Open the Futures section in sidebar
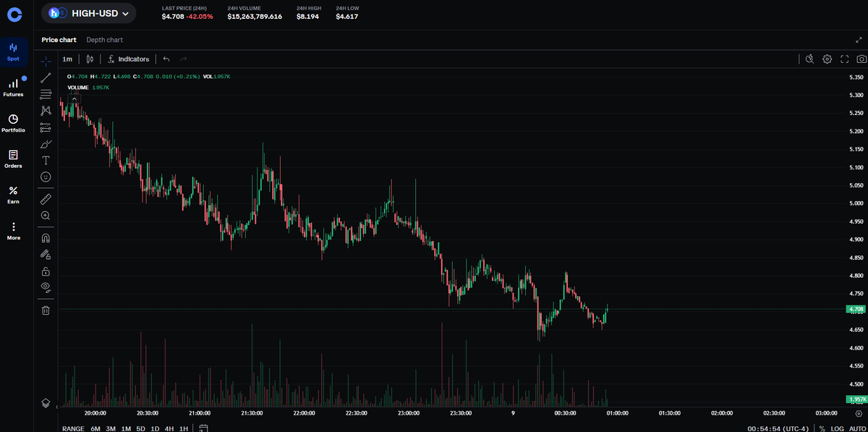The image size is (868, 432). pyautogui.click(x=14, y=87)
